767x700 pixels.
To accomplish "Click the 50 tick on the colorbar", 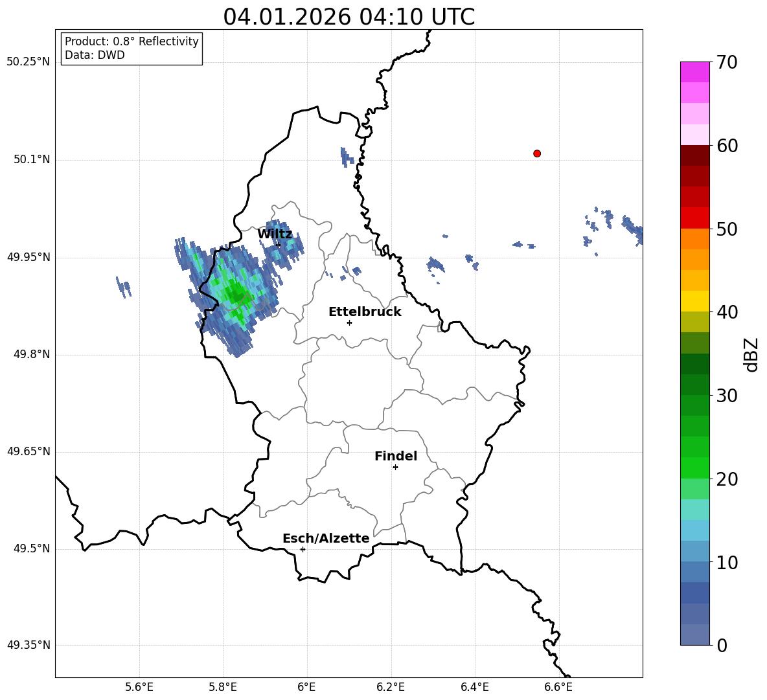I will [726, 229].
